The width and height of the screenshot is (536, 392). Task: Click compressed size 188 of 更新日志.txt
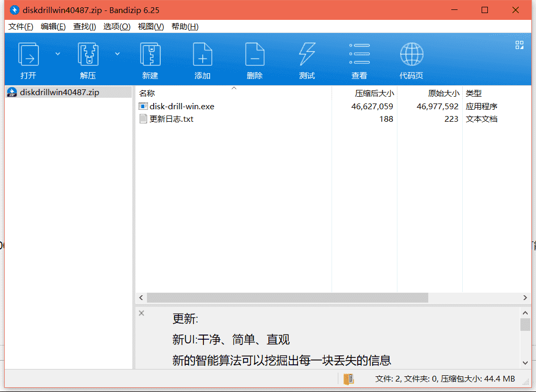pos(386,119)
